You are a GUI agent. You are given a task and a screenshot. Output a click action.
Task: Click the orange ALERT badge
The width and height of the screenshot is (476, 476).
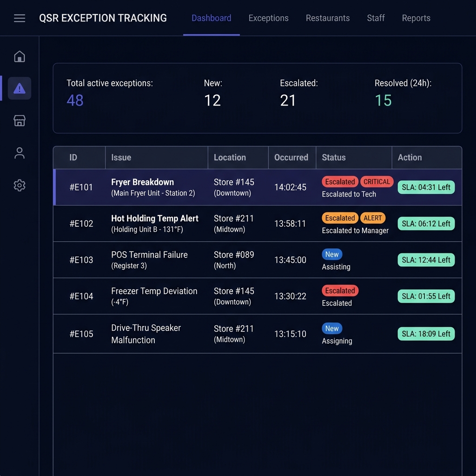pyautogui.click(x=372, y=218)
